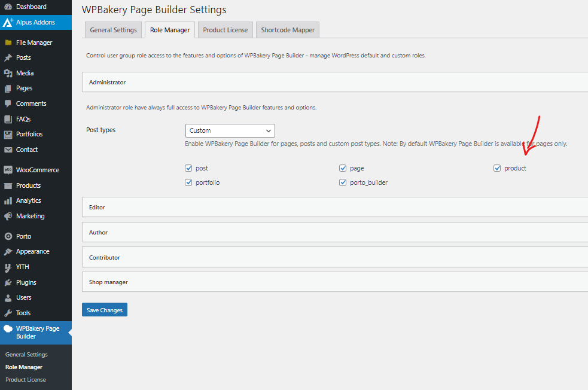Open the Product License tab

point(226,30)
